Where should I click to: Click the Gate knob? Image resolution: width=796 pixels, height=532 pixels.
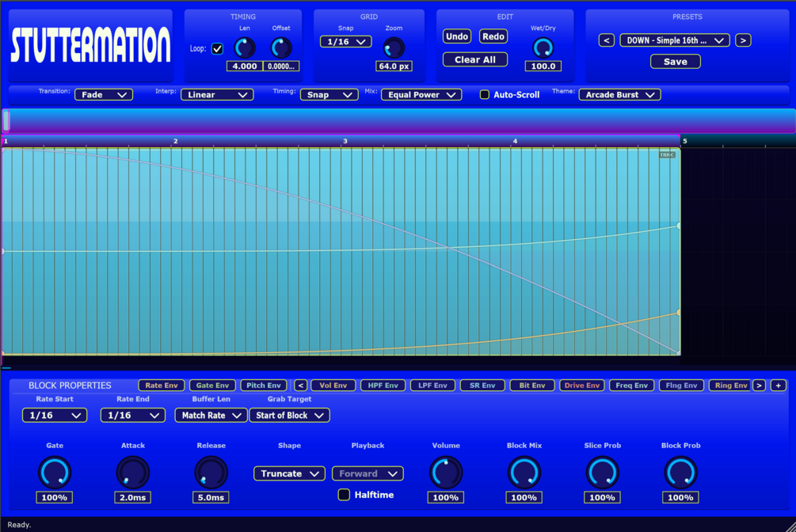pos(55,473)
